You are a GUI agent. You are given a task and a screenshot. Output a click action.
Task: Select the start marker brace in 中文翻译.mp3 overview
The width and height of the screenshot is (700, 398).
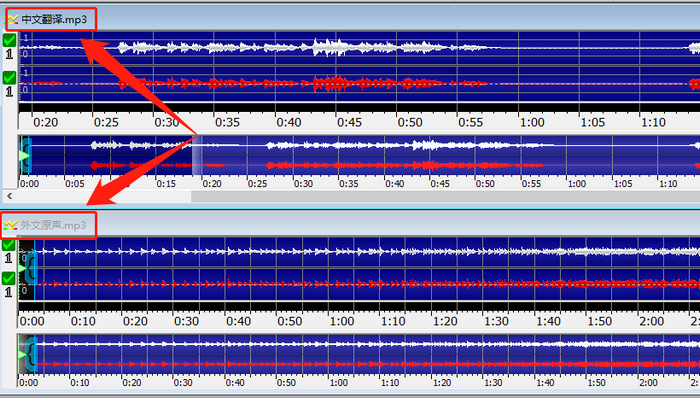[26, 155]
